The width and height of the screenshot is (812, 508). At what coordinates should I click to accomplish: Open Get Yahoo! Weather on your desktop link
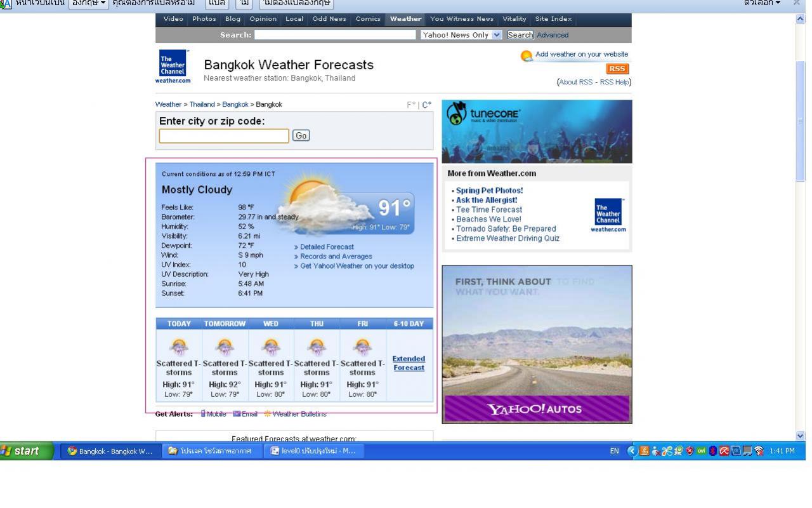tap(357, 265)
